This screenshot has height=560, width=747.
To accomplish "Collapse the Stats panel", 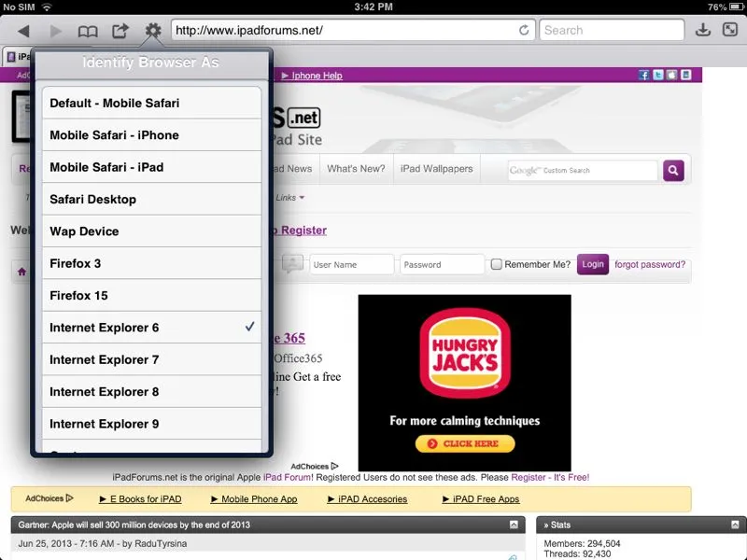I will (x=735, y=525).
